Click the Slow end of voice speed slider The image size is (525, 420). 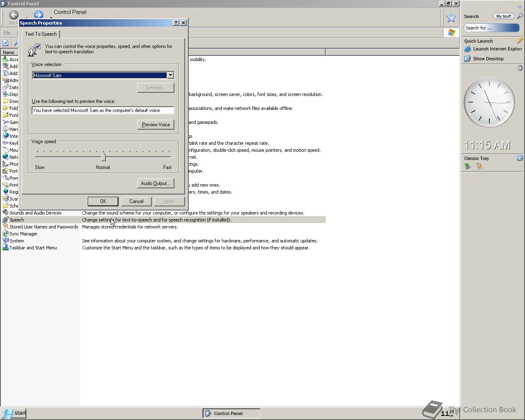(x=40, y=167)
